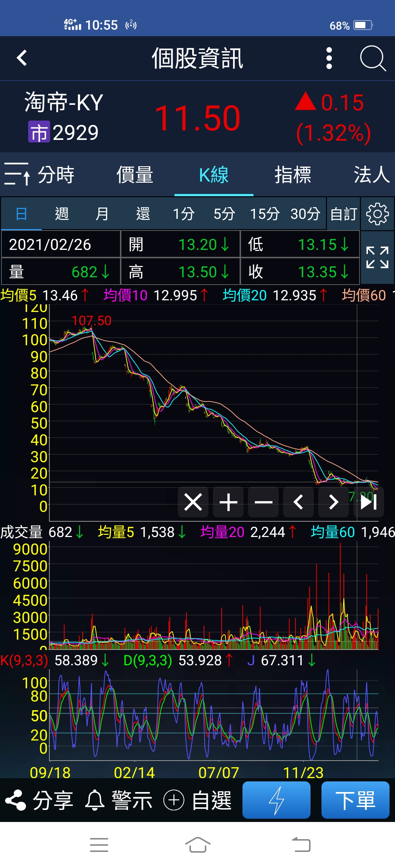Switch to the 指標 tab
This screenshot has width=395, height=868.
pos(293,175)
